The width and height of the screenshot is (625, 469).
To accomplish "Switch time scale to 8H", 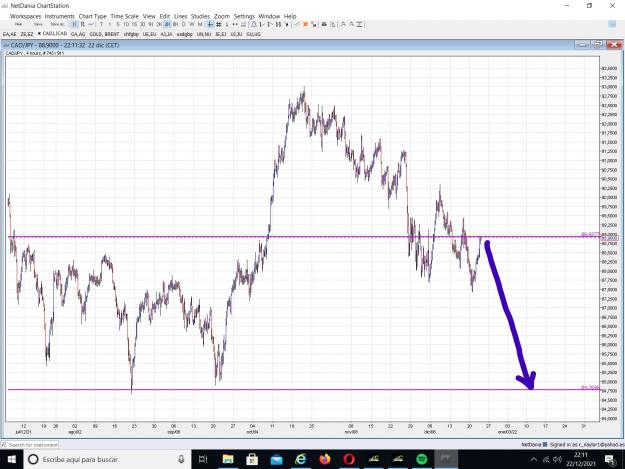I will pos(175,24).
